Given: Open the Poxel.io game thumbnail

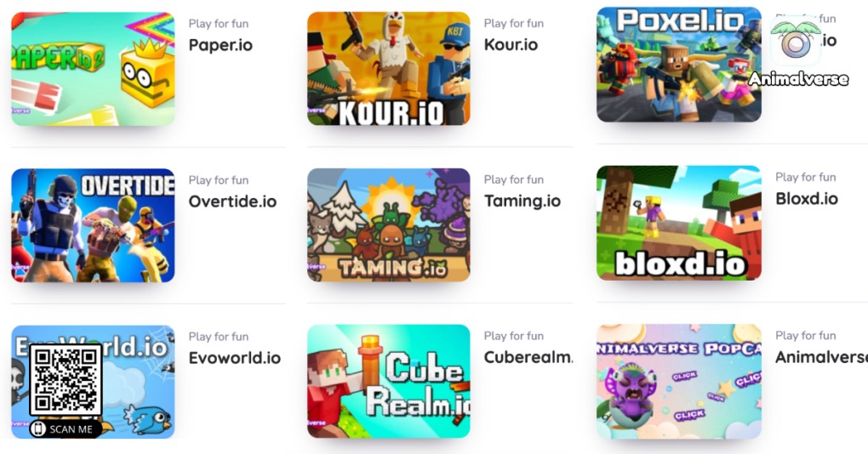Looking at the screenshot, I should click(x=679, y=64).
